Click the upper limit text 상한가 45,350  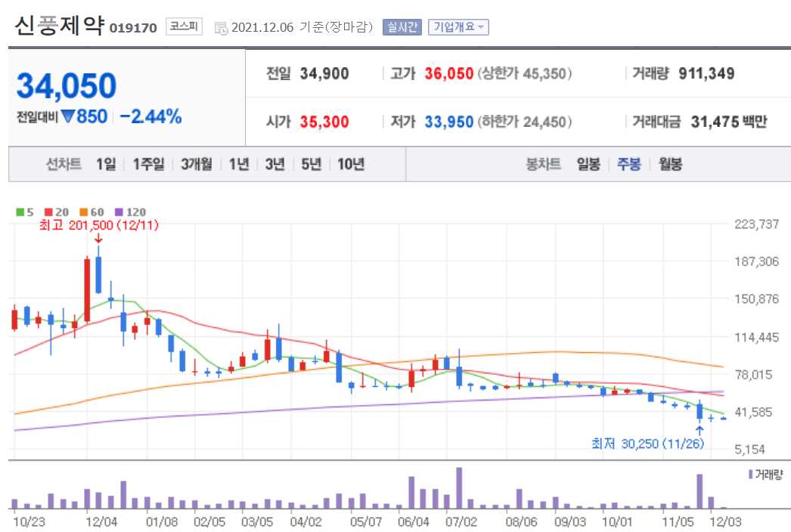coord(525,73)
